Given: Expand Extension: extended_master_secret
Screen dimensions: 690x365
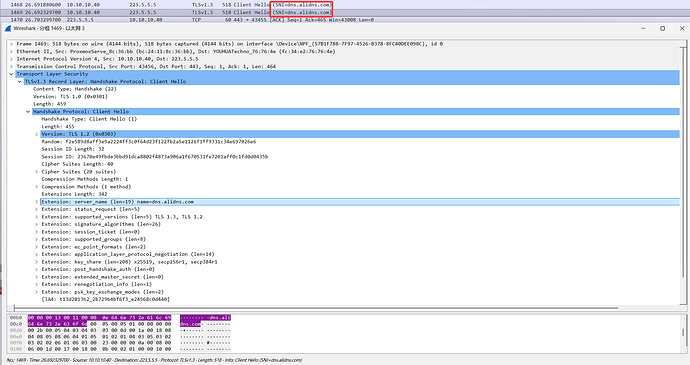Looking at the screenshot, I should click(37, 277).
